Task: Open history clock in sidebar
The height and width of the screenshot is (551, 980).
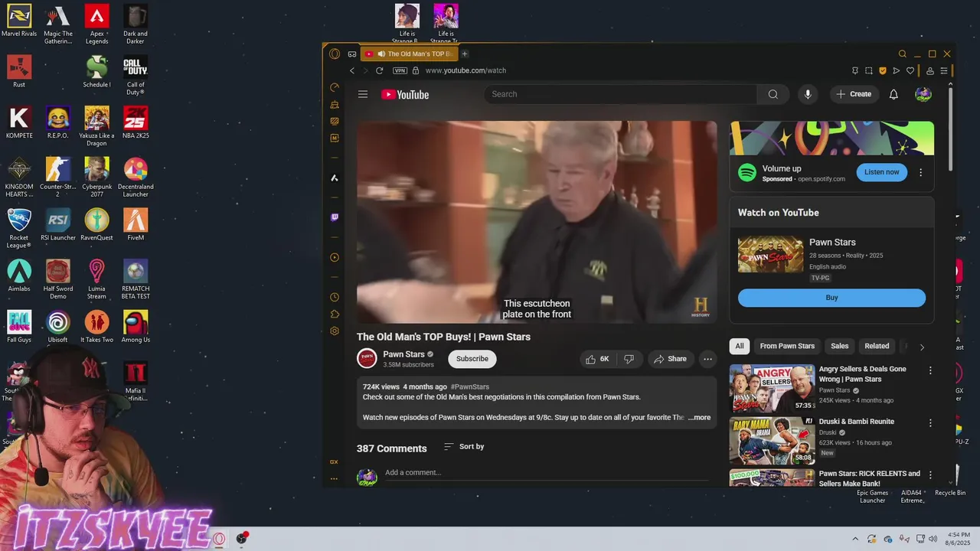Action: (335, 297)
